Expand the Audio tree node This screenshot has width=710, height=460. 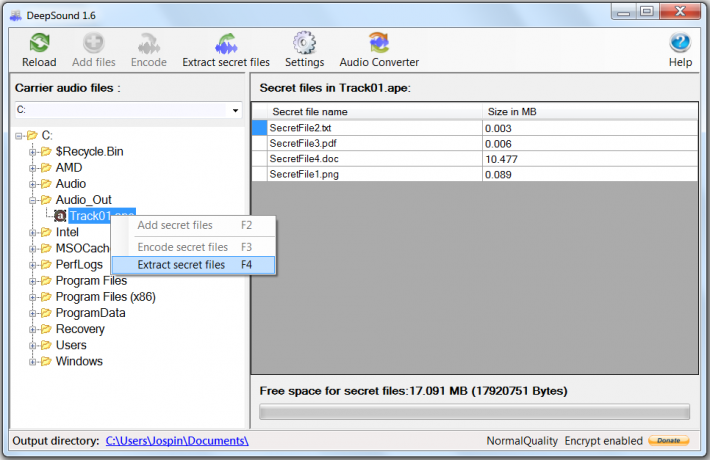click(x=33, y=184)
